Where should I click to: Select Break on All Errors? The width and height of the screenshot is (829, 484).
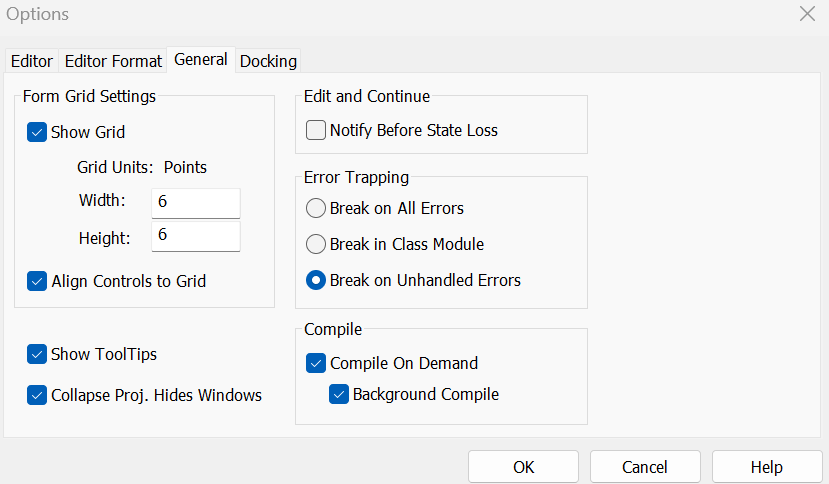pyautogui.click(x=316, y=209)
